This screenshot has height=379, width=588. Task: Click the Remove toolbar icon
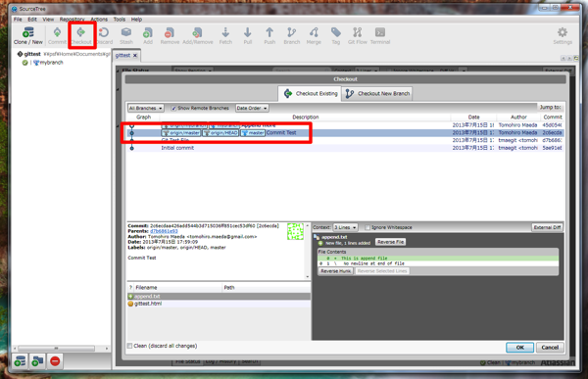click(170, 35)
